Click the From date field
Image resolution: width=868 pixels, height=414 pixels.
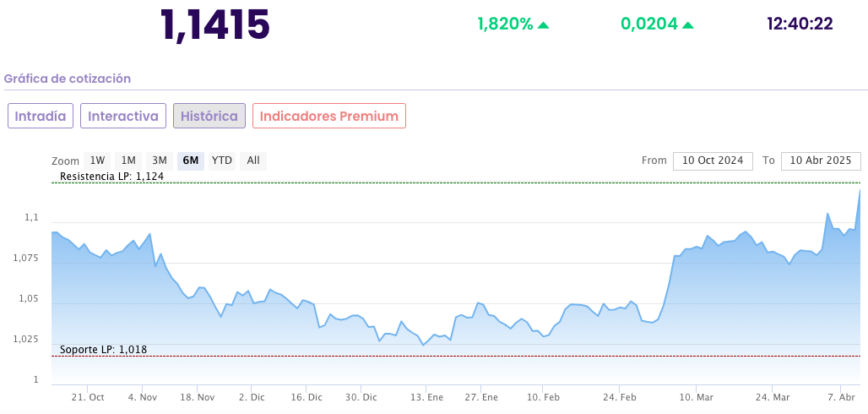713,161
